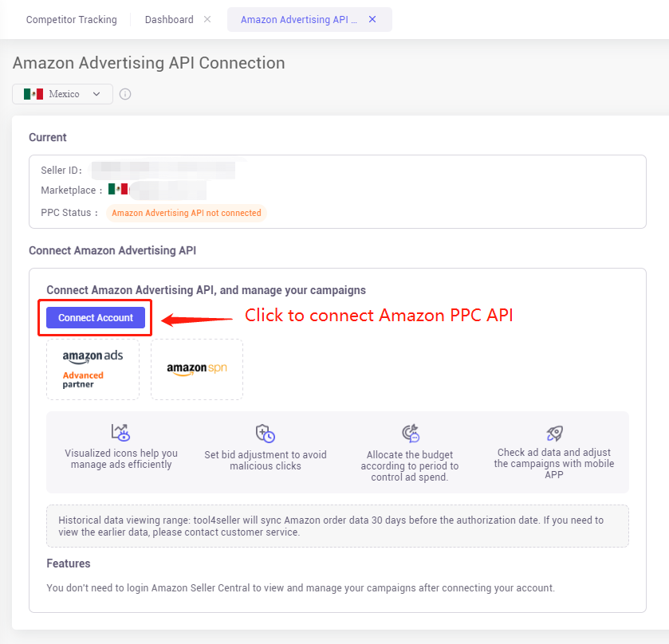This screenshot has width=669, height=644.
Task: Expand the marketplace selector chevron
Action: 96,94
